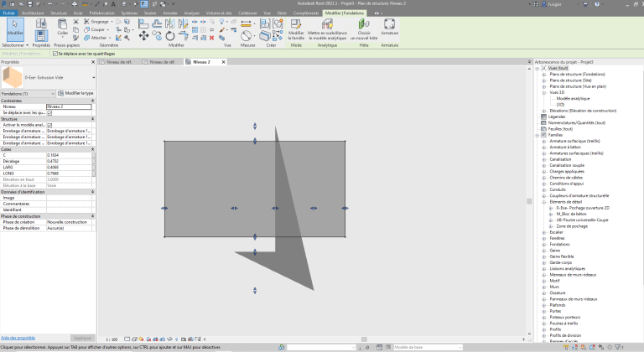Image resolution: width=644 pixels, height=352 pixels.
Task: Toggle 'Se déplace avec les qu...' property checkbox
Action: [49, 112]
